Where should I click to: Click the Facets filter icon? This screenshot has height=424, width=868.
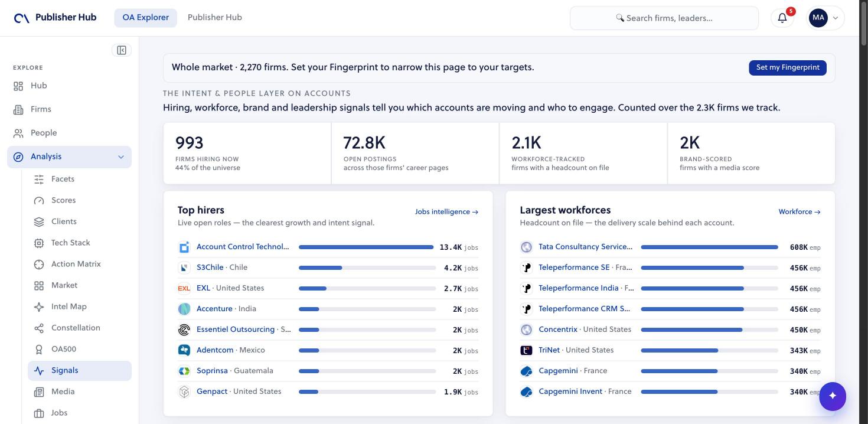click(x=39, y=179)
